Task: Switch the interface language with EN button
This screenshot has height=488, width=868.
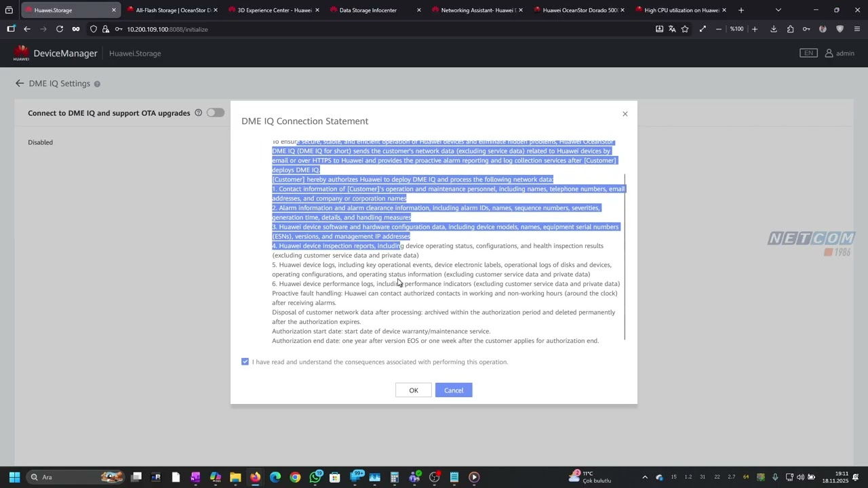Action: 808,53
